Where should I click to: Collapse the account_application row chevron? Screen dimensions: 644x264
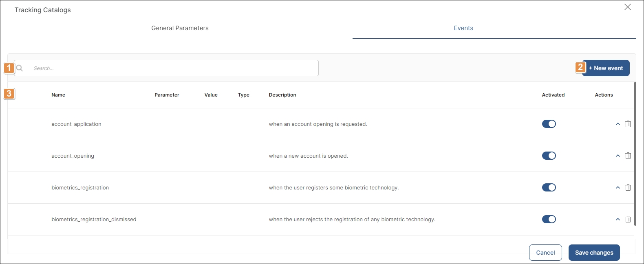point(618,124)
